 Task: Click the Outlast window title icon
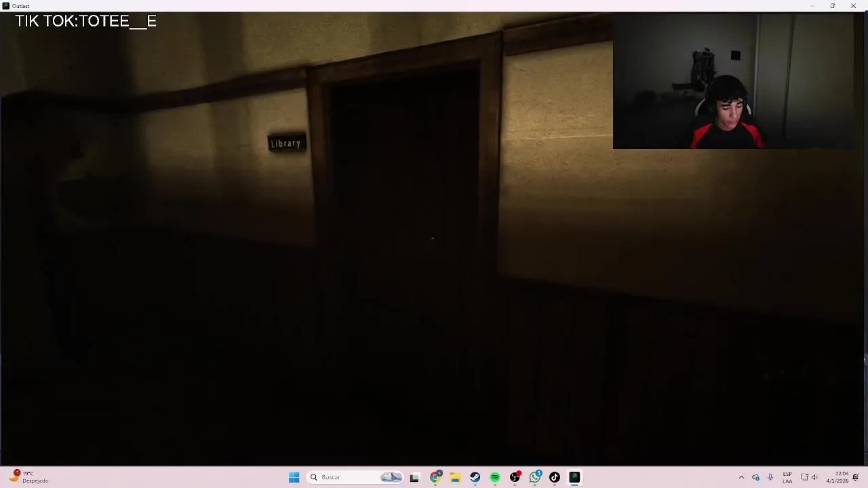(x=5, y=6)
